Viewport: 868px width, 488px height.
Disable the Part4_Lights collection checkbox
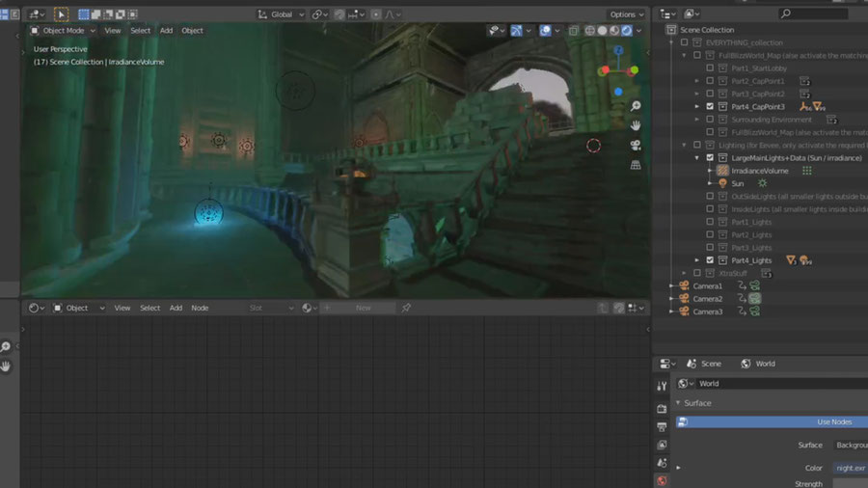click(710, 260)
